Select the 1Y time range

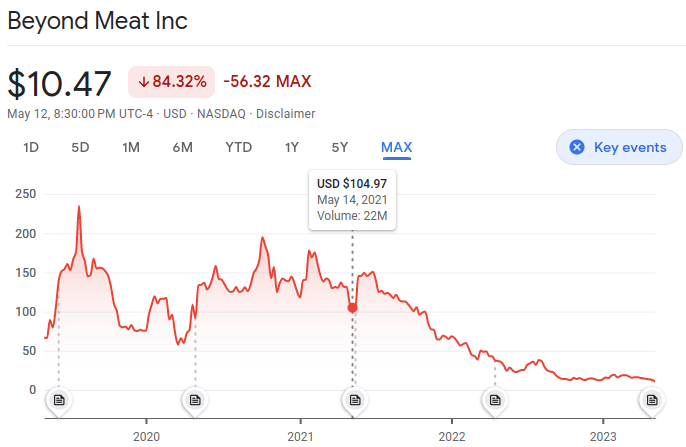point(291,147)
